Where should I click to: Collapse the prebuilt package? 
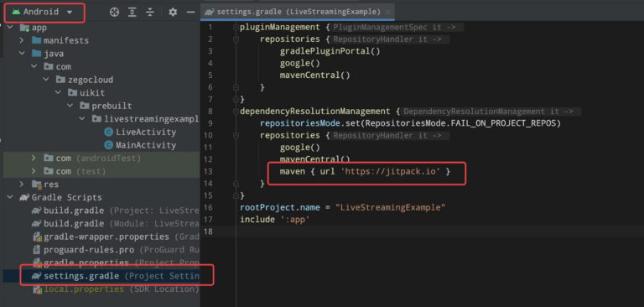(x=70, y=106)
